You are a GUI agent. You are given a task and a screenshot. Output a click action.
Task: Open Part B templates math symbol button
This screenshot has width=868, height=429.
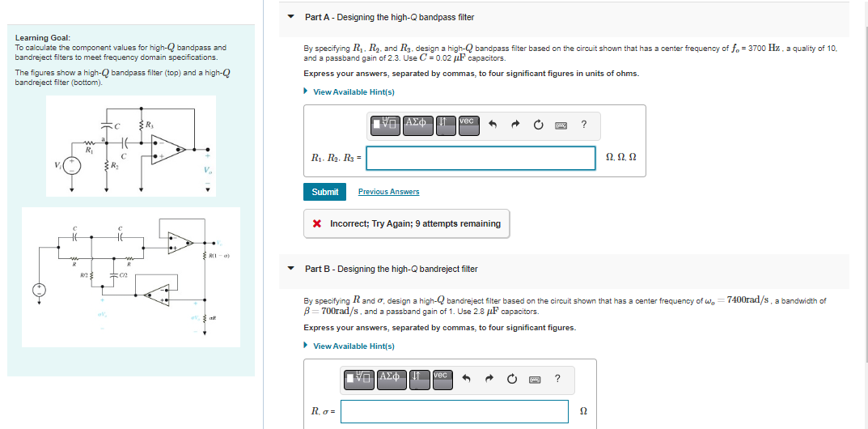point(359,379)
